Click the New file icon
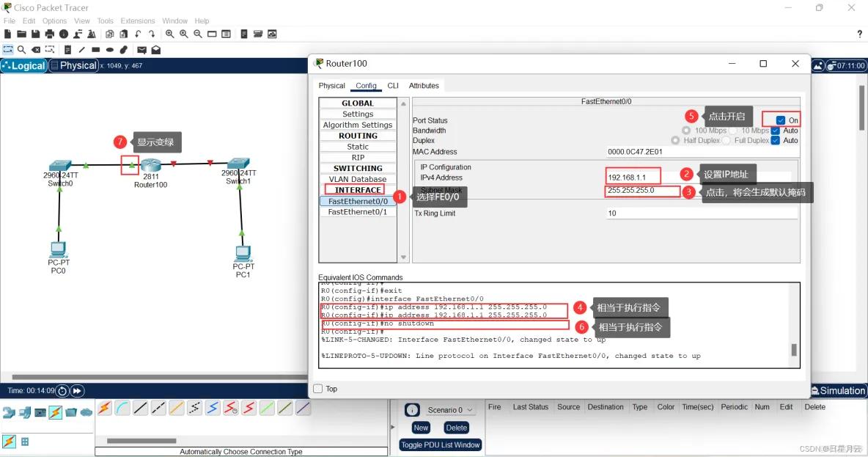This screenshot has height=457, width=868. pos(8,34)
